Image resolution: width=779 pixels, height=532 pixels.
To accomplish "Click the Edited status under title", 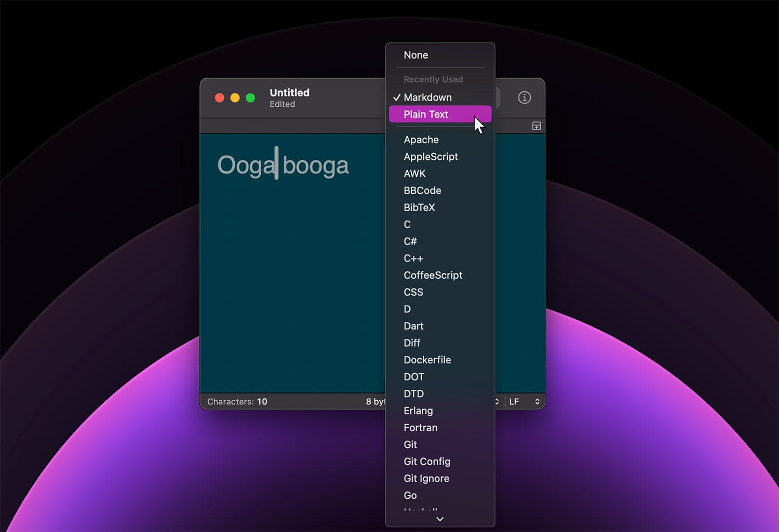I will [x=282, y=104].
